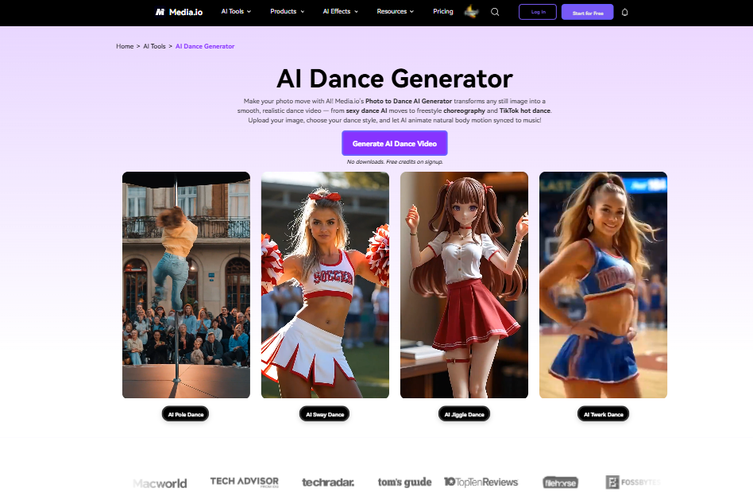
Task: Open the search magnifier icon
Action: point(495,12)
